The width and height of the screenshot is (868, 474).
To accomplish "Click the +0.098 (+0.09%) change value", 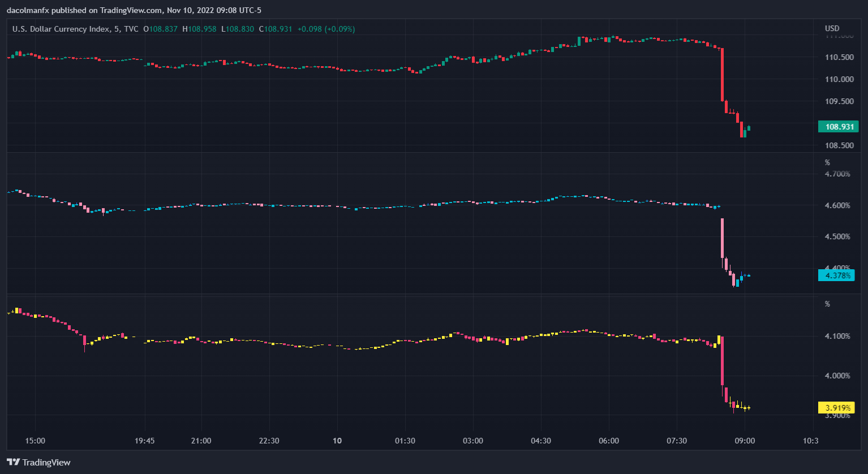I will click(x=326, y=29).
